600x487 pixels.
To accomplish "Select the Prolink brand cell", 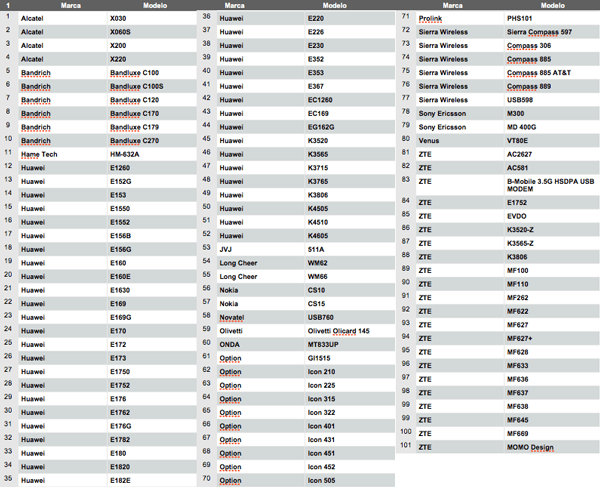I will click(x=460, y=18).
